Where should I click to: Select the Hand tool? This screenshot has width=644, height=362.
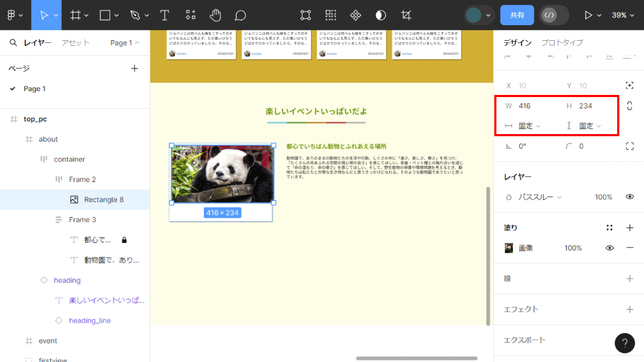tap(215, 15)
